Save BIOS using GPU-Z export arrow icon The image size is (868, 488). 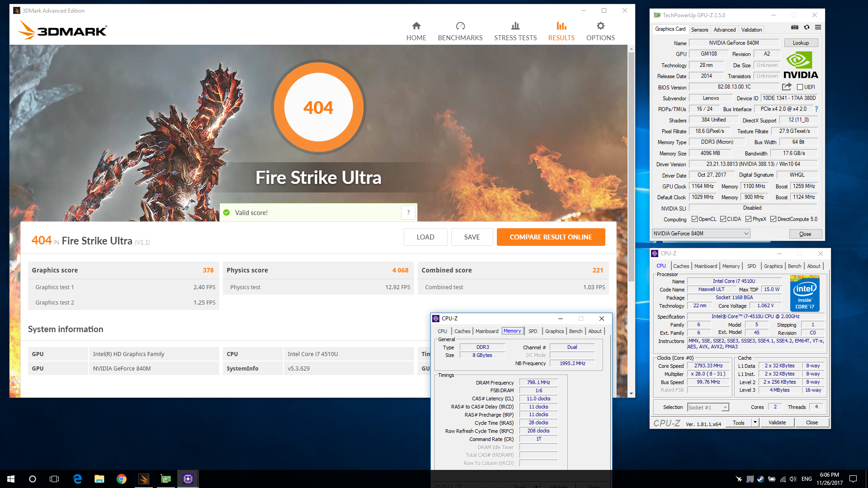[x=787, y=87]
